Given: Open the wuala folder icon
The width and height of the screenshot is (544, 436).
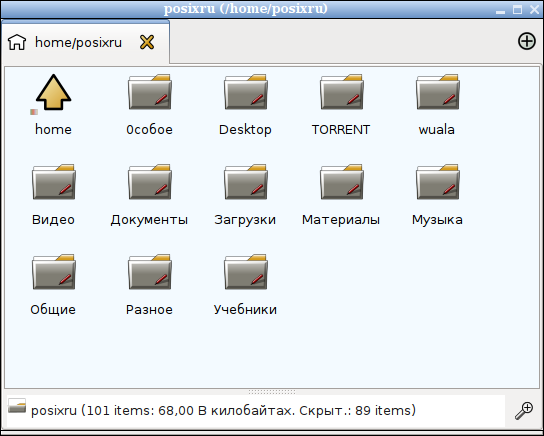Looking at the screenshot, I should coord(438,92).
